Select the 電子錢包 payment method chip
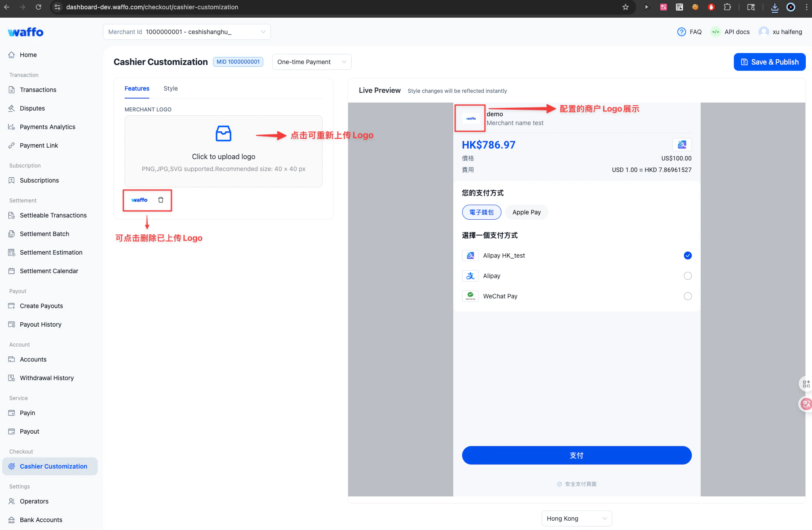This screenshot has height=530, width=812. tap(482, 212)
